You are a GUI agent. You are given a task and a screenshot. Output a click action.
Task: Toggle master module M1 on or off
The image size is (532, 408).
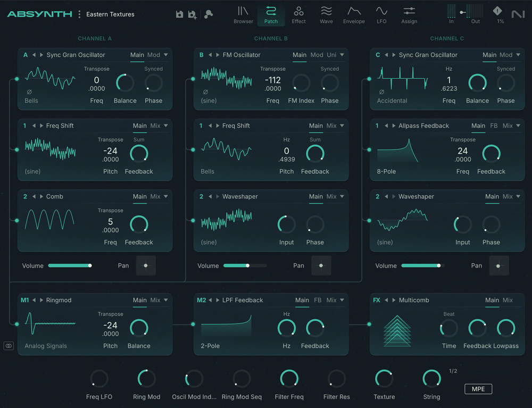click(25, 300)
